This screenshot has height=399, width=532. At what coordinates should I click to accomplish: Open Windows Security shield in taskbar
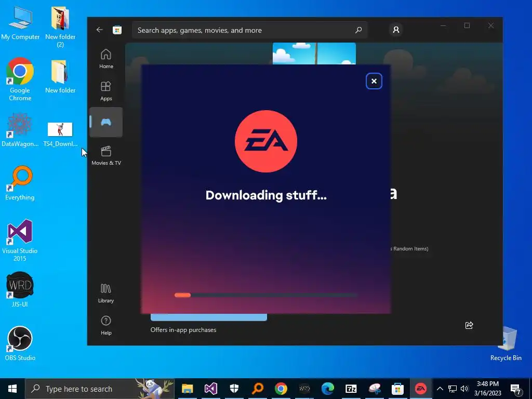(x=234, y=389)
